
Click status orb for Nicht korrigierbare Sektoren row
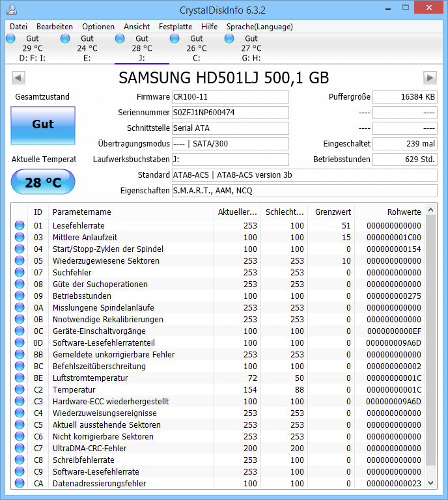point(20,437)
